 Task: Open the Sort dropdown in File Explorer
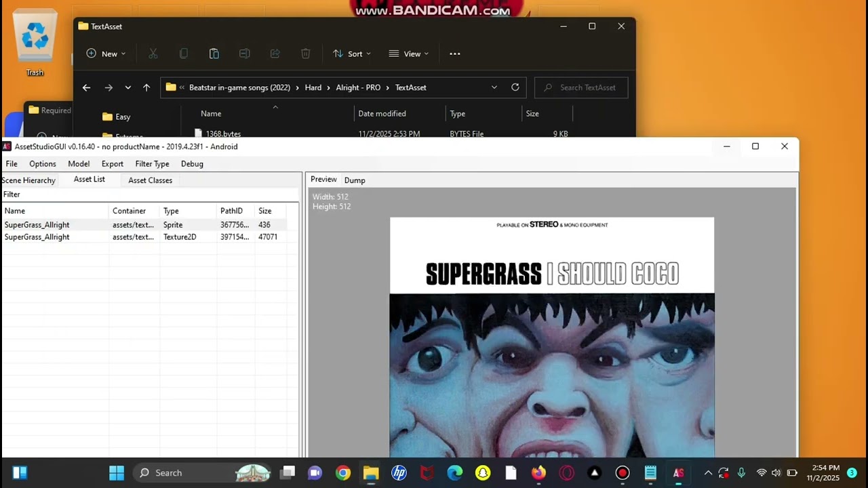(x=352, y=54)
